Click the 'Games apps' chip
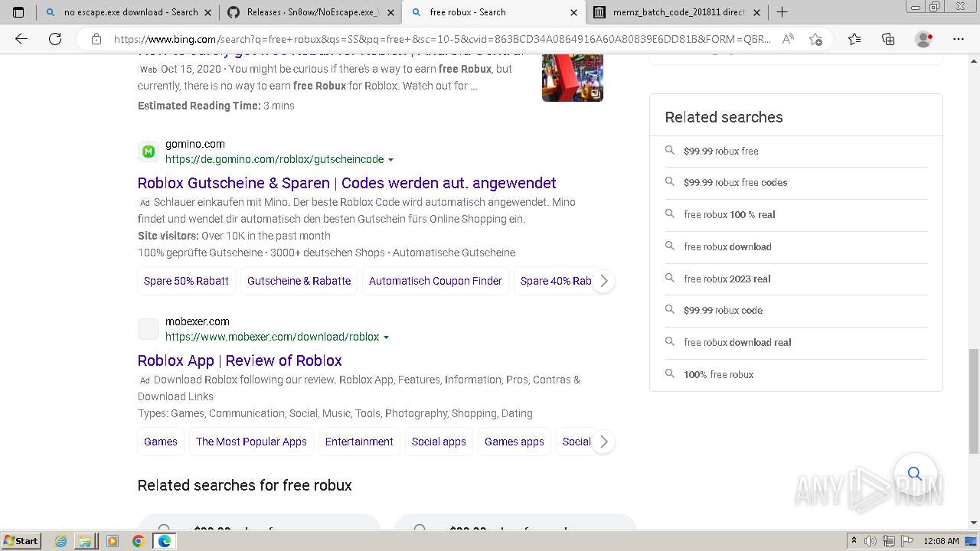The width and height of the screenshot is (980, 551). (x=514, y=442)
